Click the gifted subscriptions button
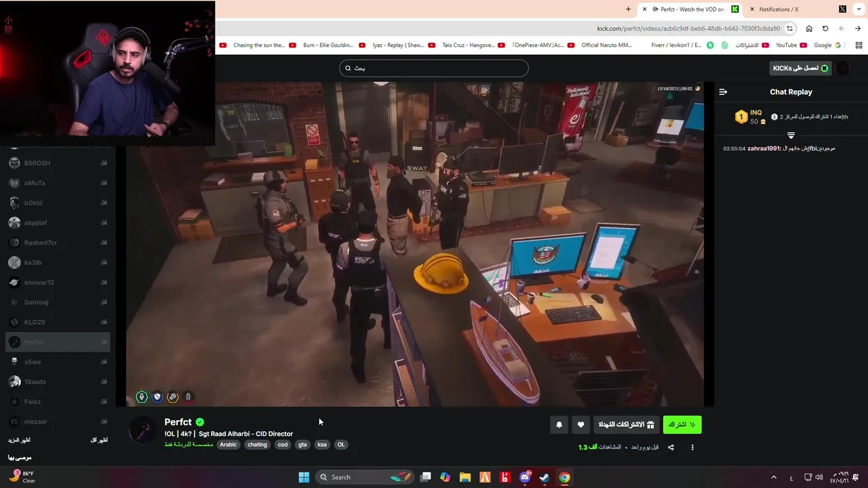 [x=627, y=425]
